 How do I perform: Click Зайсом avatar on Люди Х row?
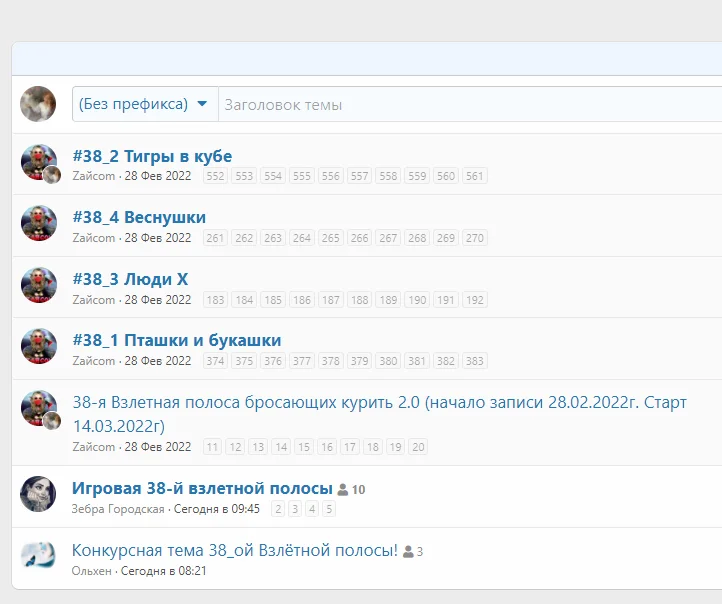[39, 285]
